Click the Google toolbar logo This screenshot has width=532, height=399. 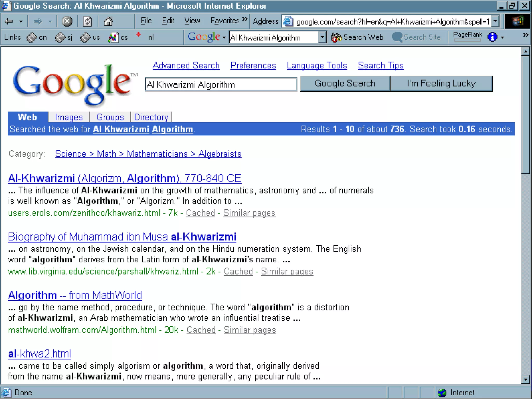(x=204, y=37)
